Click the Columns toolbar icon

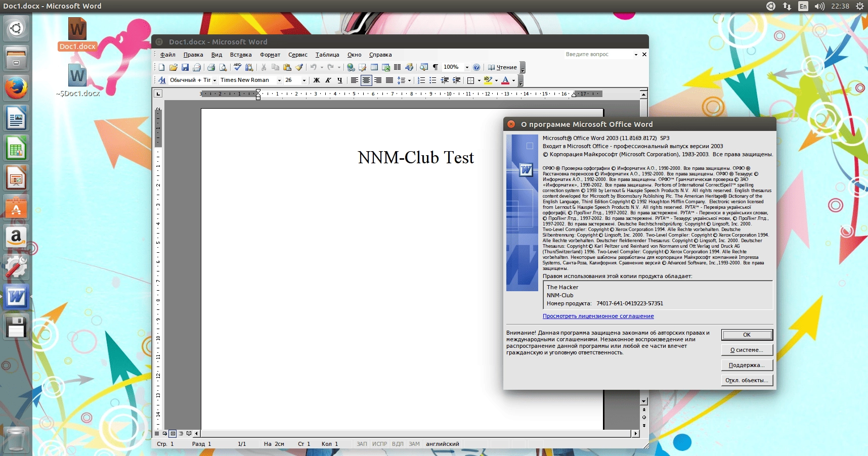[x=398, y=67]
